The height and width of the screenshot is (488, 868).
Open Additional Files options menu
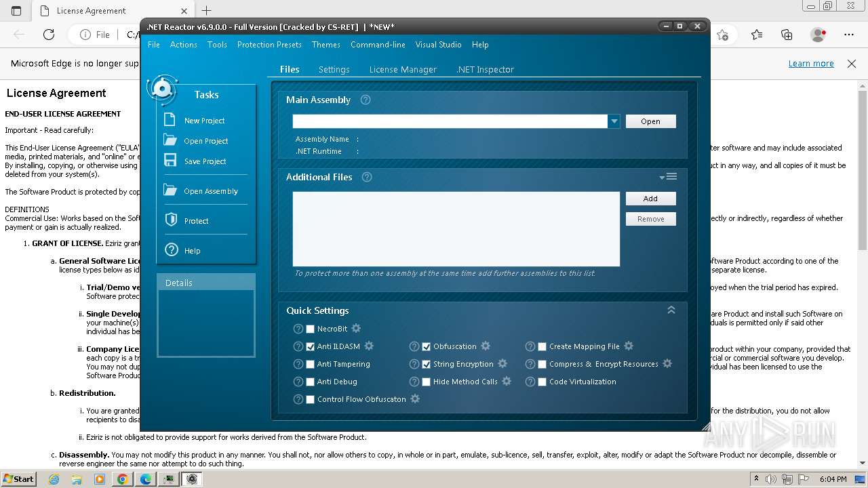click(x=669, y=177)
